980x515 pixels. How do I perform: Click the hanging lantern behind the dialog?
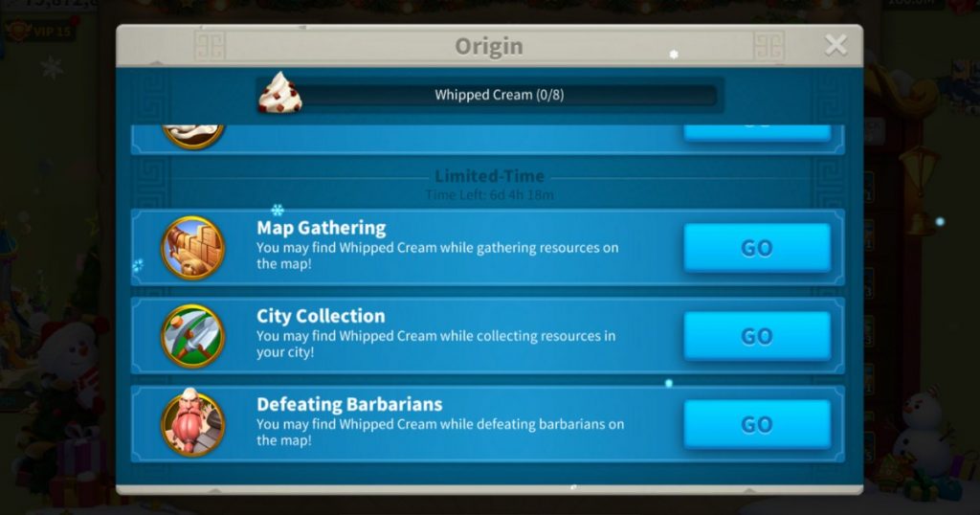click(x=920, y=181)
